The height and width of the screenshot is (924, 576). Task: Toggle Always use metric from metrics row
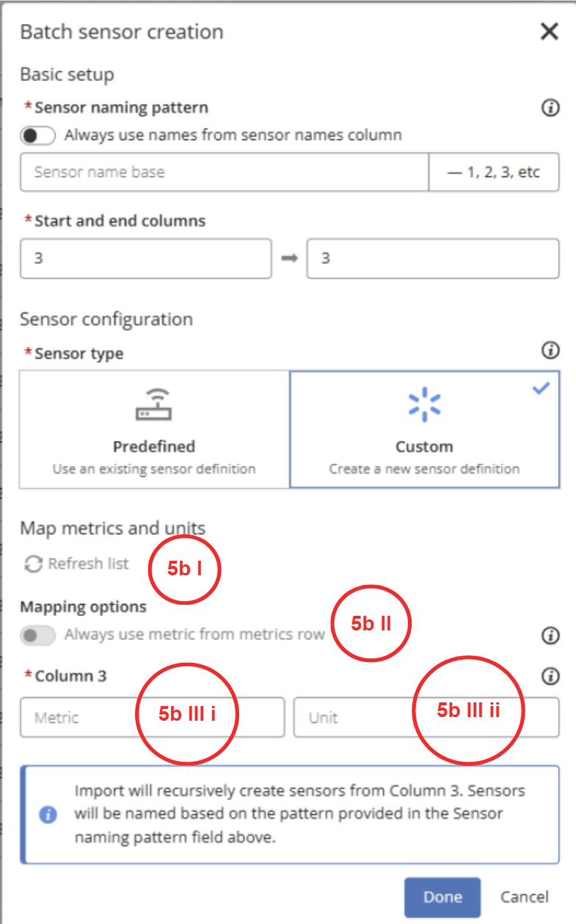[38, 636]
